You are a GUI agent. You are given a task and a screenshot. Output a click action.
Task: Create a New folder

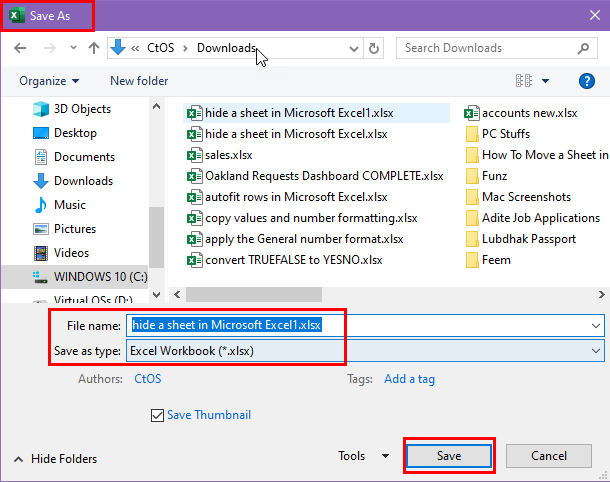(139, 81)
